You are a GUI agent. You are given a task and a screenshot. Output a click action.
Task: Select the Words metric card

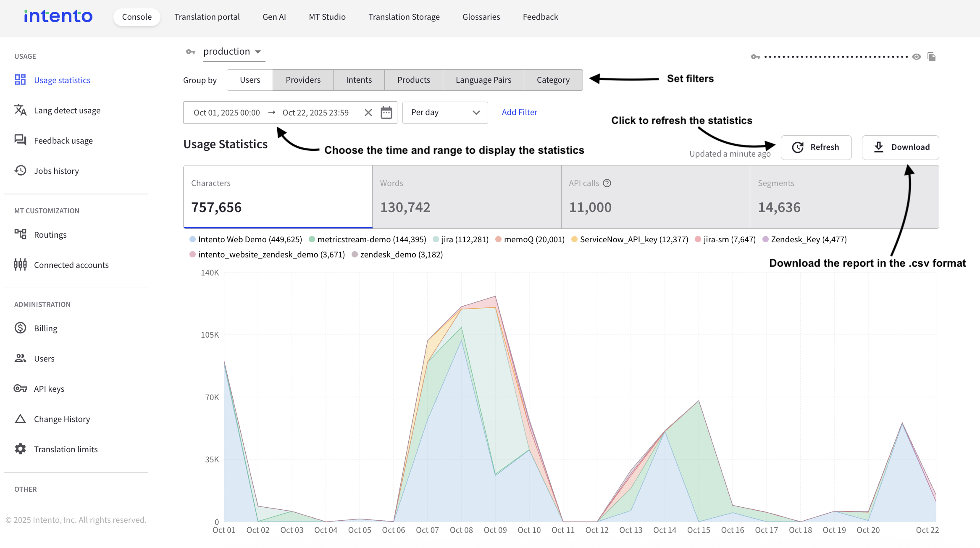tap(466, 197)
